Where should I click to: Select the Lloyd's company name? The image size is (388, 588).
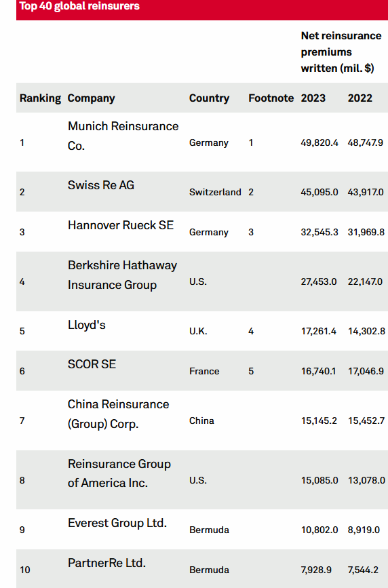pyautogui.click(x=87, y=325)
